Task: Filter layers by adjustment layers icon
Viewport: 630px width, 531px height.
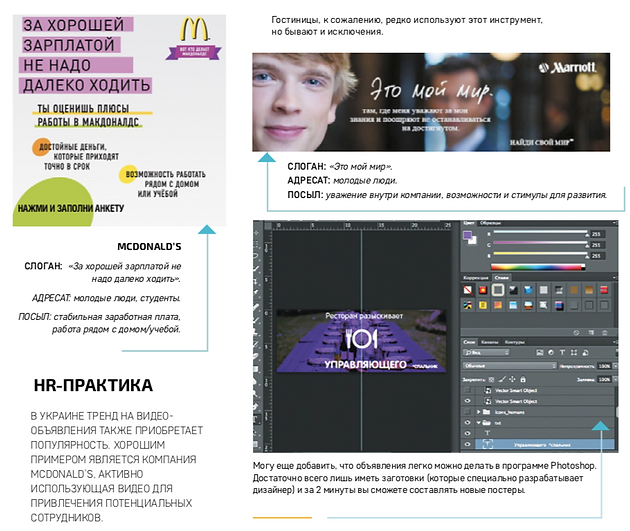Action: point(551,353)
